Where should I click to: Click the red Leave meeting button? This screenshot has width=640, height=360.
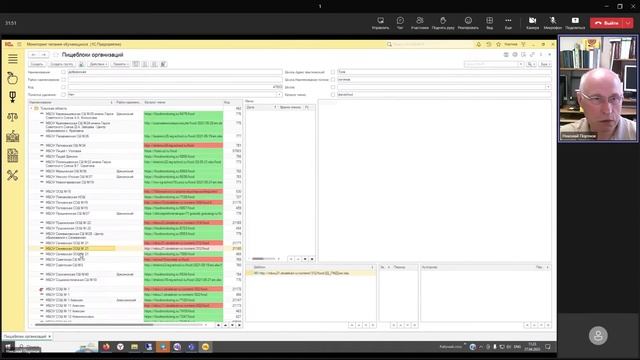[x=607, y=23]
